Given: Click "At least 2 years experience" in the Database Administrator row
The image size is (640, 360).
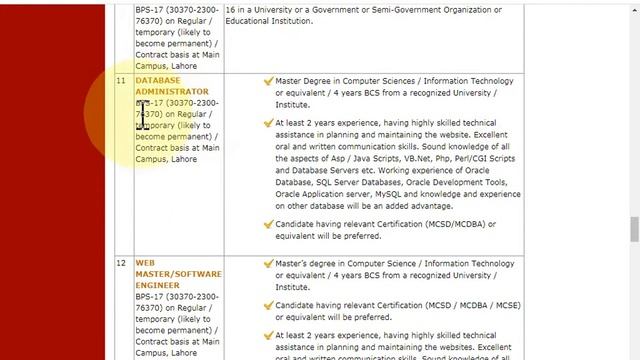Looking at the screenshot, I should click(328, 123).
